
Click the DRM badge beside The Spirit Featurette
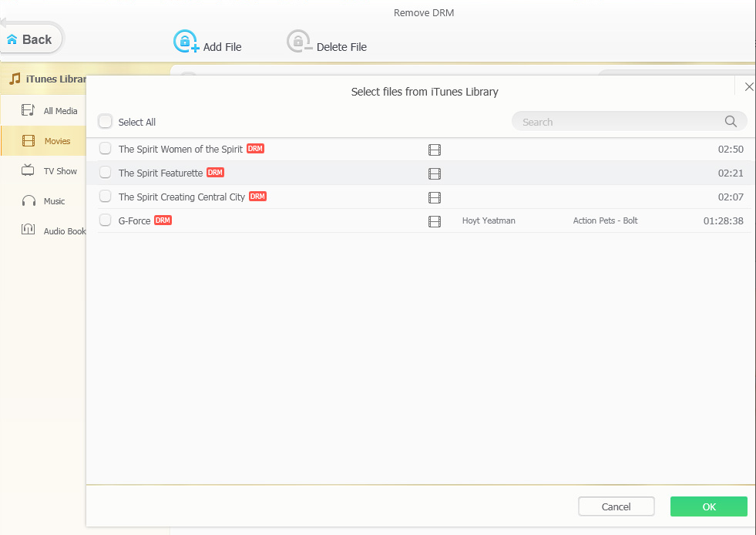point(215,173)
